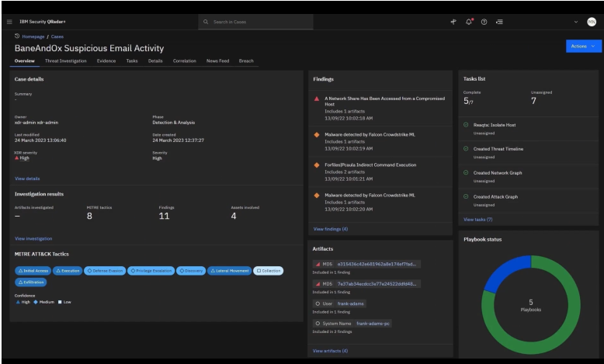The width and height of the screenshot is (604, 364).
Task: Open the notifications bell
Action: [469, 22]
